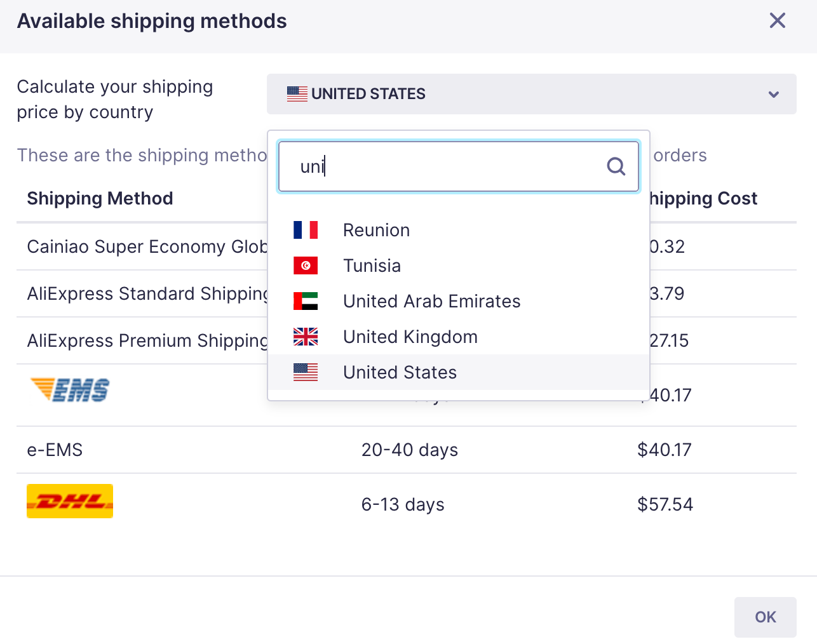Click the EMS logo in shipping list
The height and width of the screenshot is (644, 817).
coord(70,389)
